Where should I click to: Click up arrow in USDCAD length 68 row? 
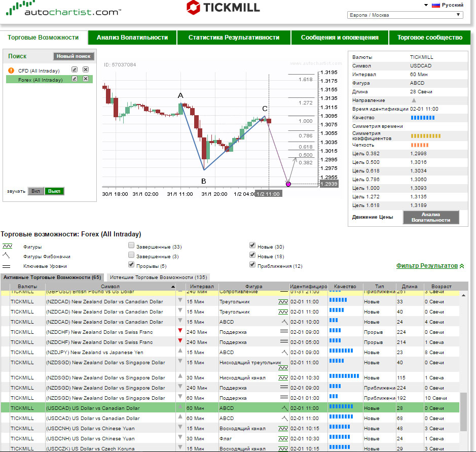pyautogui.click(x=180, y=417)
